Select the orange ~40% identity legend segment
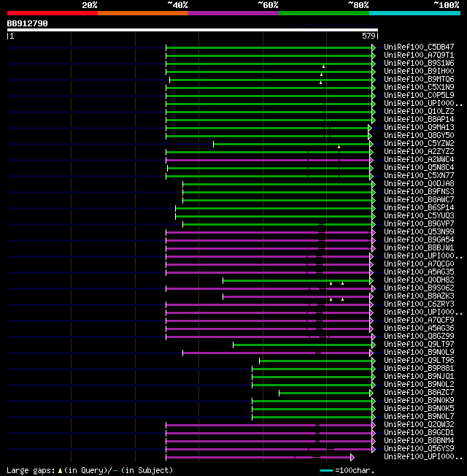The width and height of the screenshot is (467, 476). point(143,13)
